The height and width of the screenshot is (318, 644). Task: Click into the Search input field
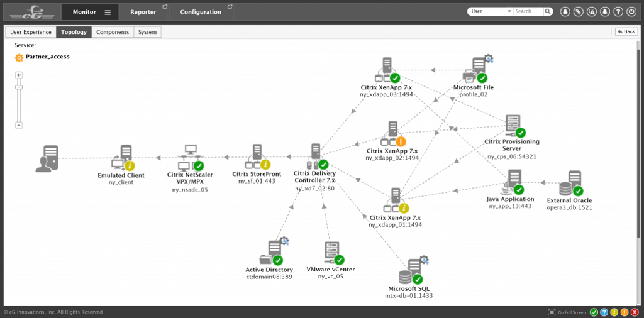(529, 11)
